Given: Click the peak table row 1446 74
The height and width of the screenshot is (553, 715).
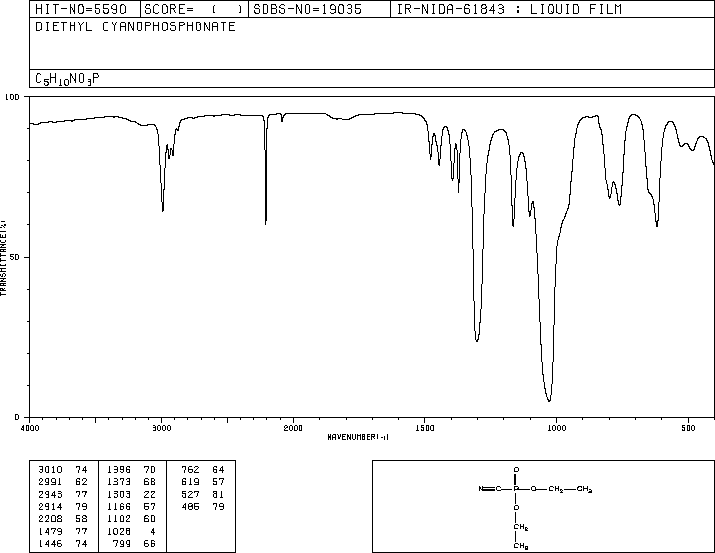Looking at the screenshot, I should click(x=63, y=543).
